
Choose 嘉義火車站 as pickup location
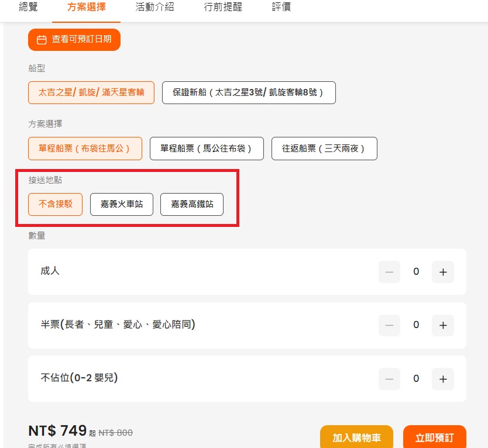tap(122, 205)
